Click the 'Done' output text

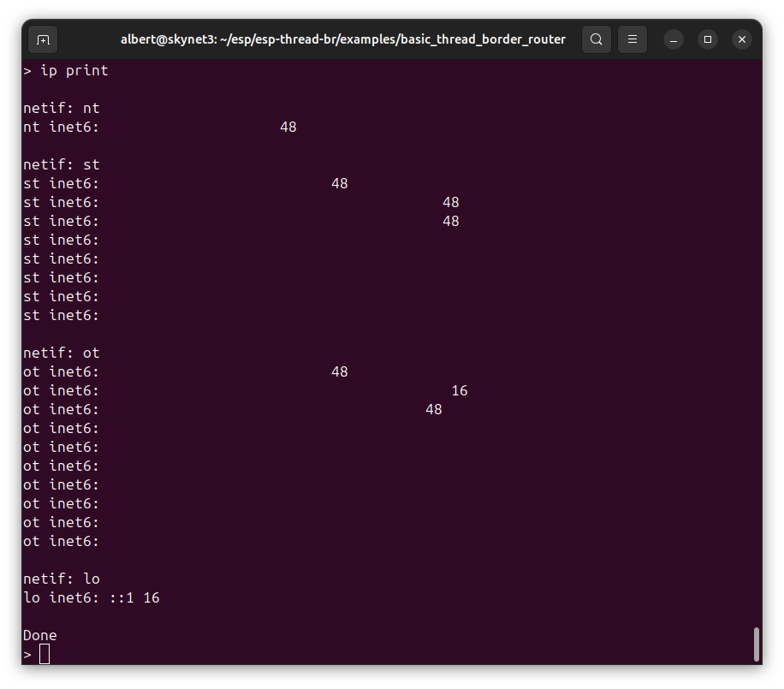tap(40, 635)
